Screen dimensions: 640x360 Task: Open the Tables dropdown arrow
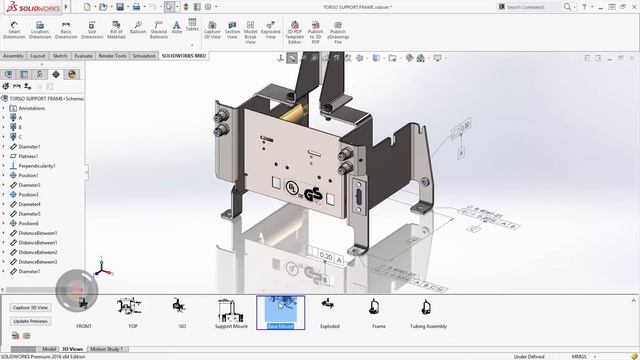[192, 45]
